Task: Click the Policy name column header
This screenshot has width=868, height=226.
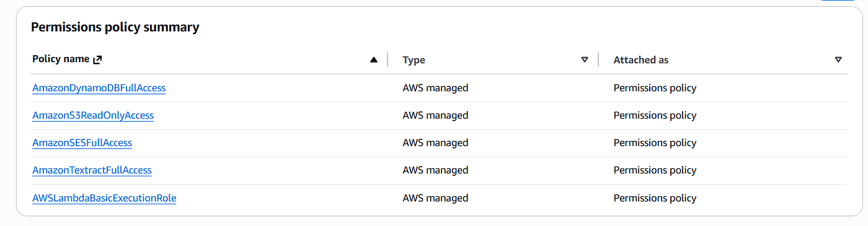Action: click(61, 60)
